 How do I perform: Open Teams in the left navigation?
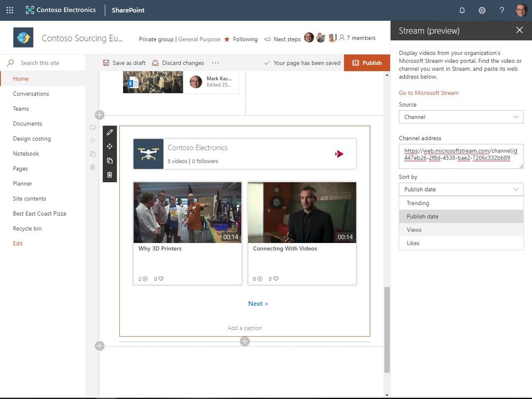pyautogui.click(x=21, y=109)
